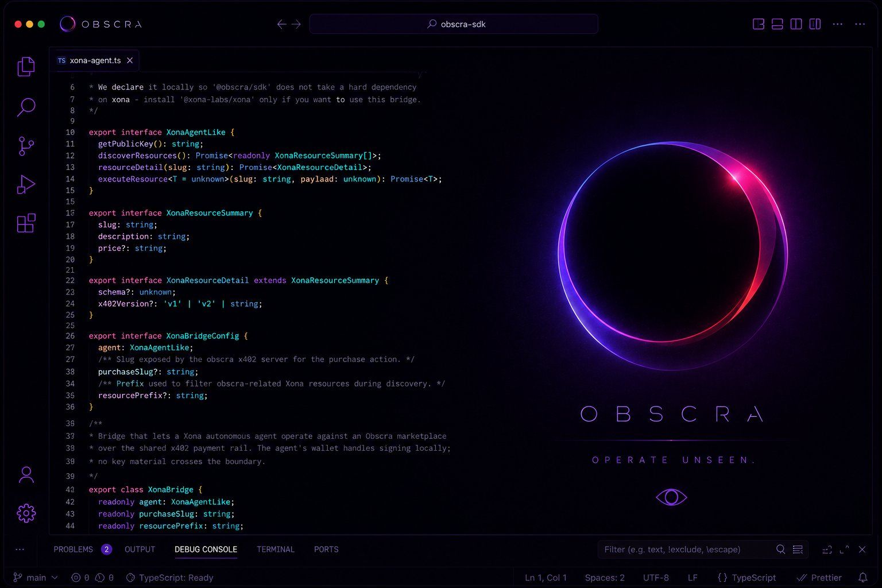Click line number 10 in the gutter
The image size is (882, 588).
[x=70, y=132]
